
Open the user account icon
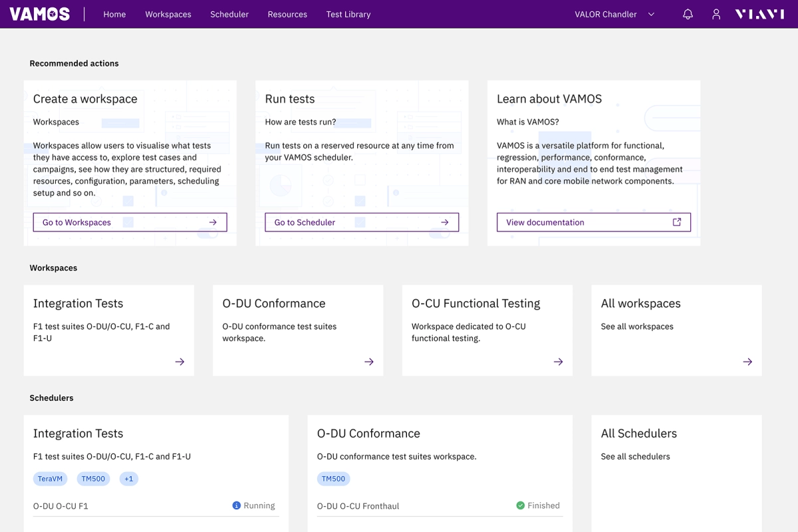click(716, 14)
